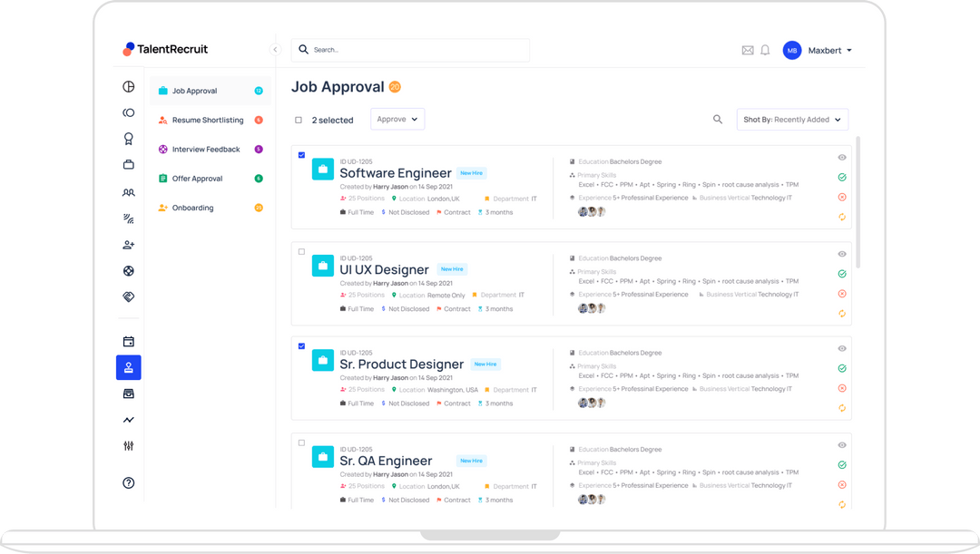Approve the Software Engineer job with green check
980x554 pixels.
click(x=841, y=179)
